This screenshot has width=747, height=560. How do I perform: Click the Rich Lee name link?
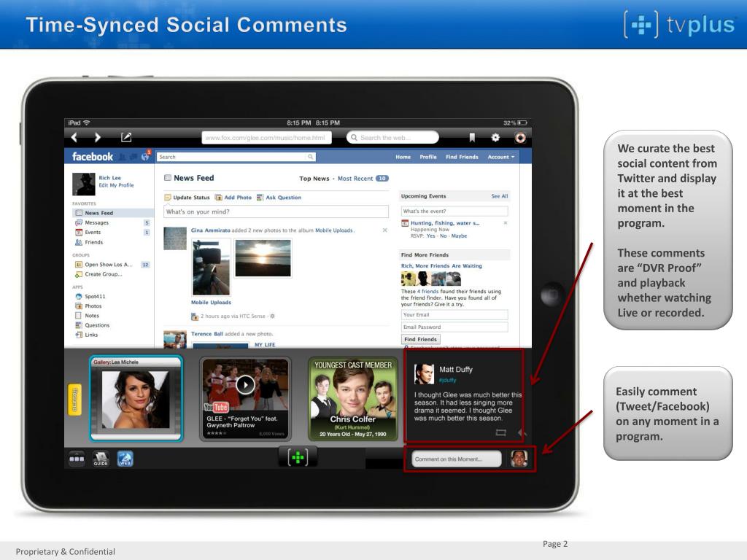click(109, 178)
